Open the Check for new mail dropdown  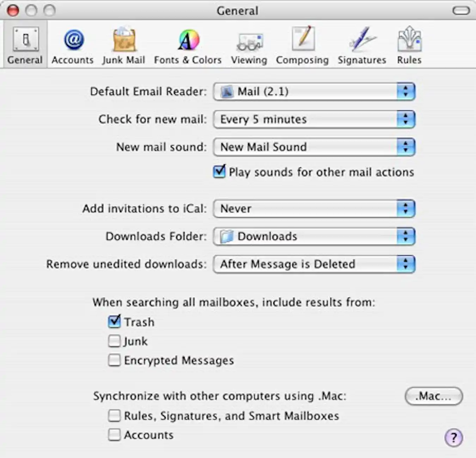tap(314, 119)
